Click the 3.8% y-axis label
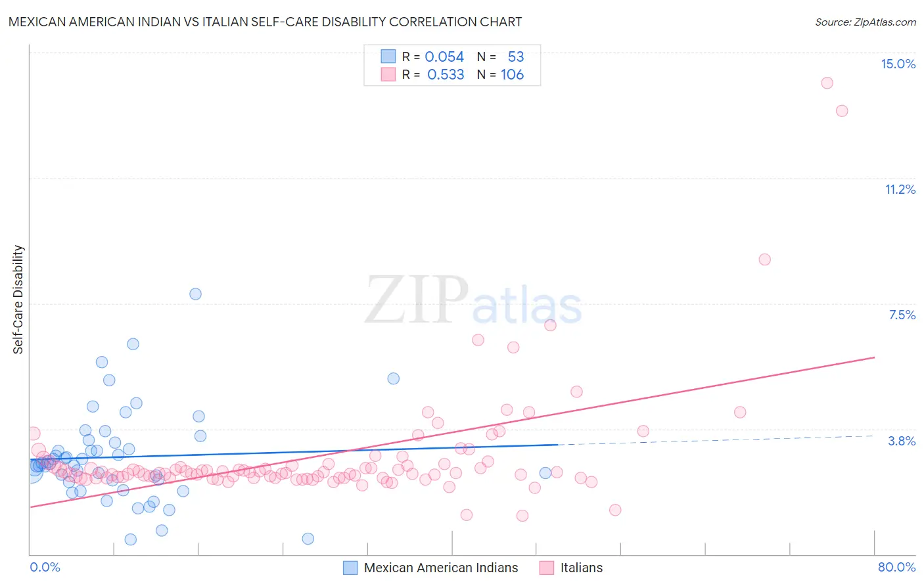Viewport: 924px width, 586px height. pos(902,441)
